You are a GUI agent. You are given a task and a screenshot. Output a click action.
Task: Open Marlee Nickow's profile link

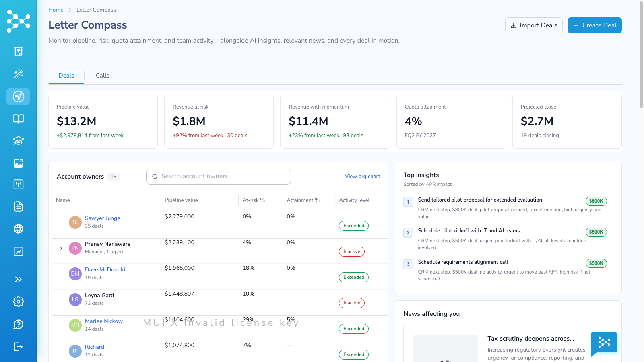click(104, 321)
